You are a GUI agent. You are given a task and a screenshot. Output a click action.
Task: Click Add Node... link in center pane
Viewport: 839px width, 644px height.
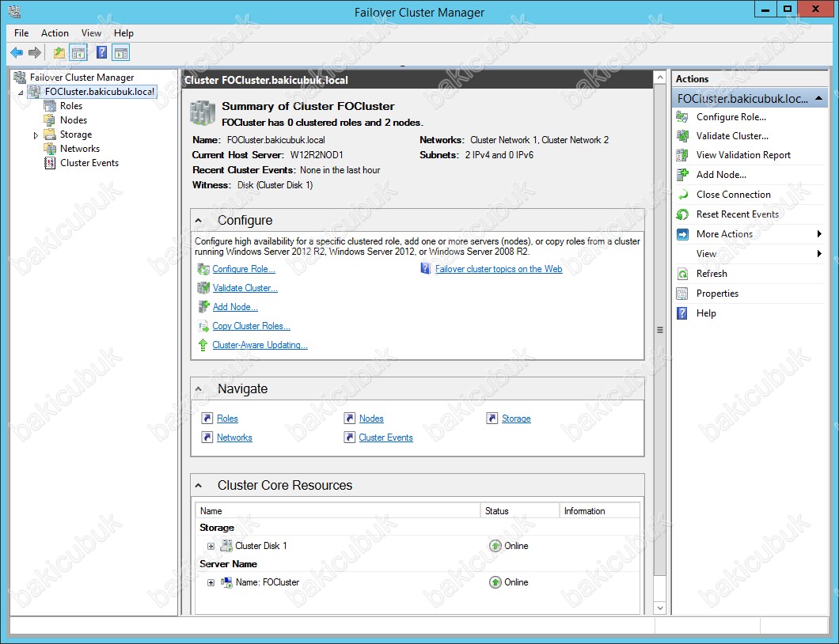[x=235, y=307]
